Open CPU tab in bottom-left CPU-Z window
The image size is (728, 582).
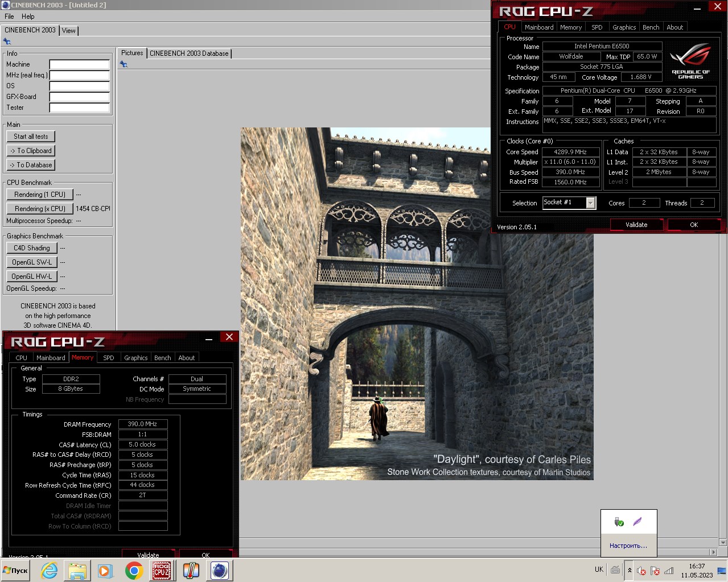[22, 358]
